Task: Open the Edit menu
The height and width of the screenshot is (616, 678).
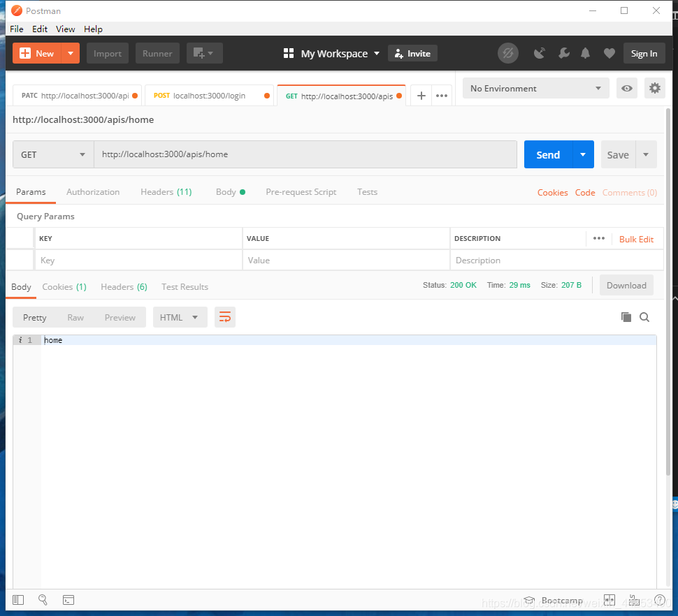Action: 40,29
